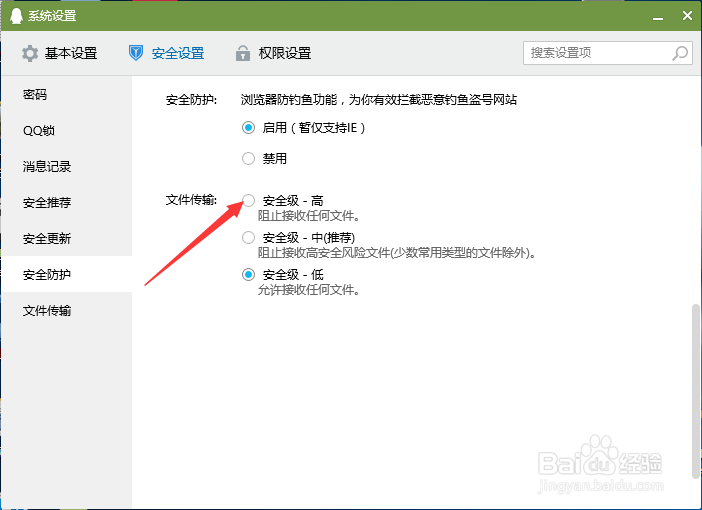Open 文件传输 sidebar section

point(66,310)
